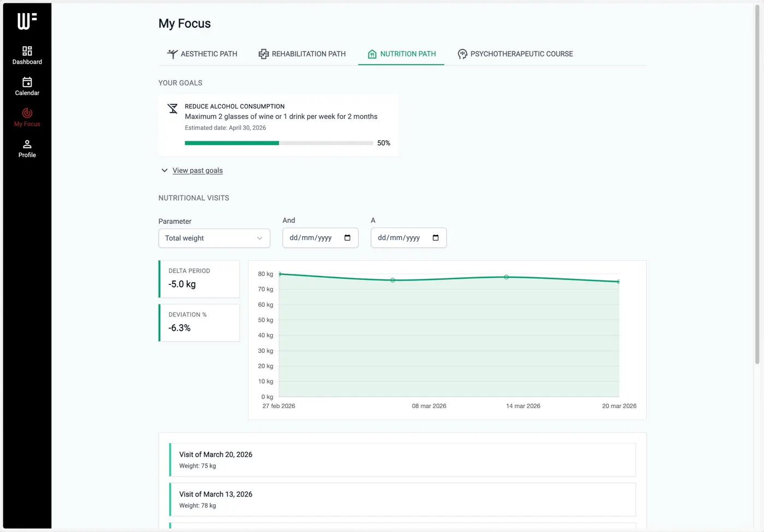Click the Rehabilitation Path cross icon

point(264,54)
